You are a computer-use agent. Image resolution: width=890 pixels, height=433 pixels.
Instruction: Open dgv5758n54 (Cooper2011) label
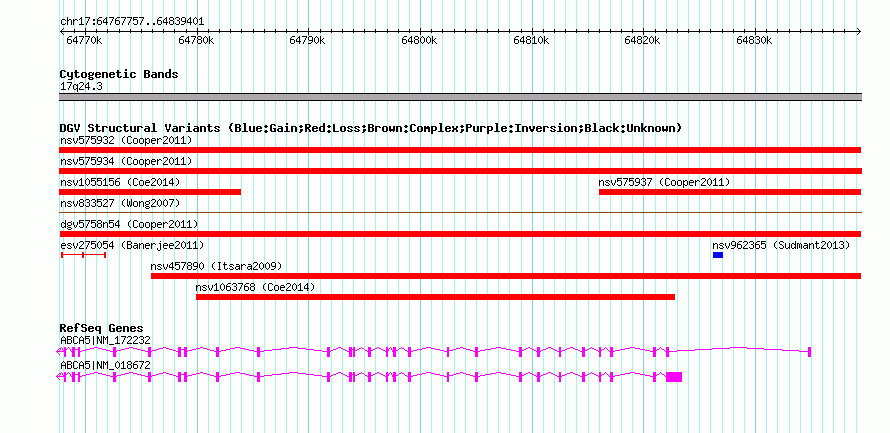[129, 224]
